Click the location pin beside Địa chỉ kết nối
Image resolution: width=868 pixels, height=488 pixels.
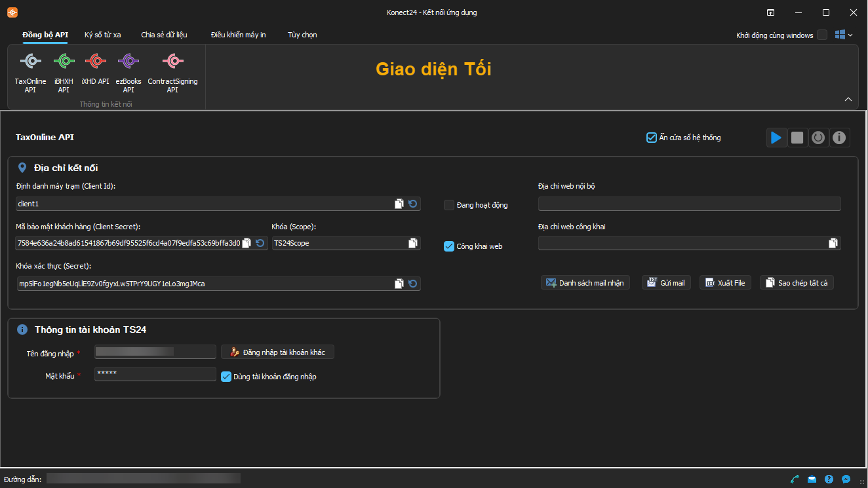click(22, 168)
